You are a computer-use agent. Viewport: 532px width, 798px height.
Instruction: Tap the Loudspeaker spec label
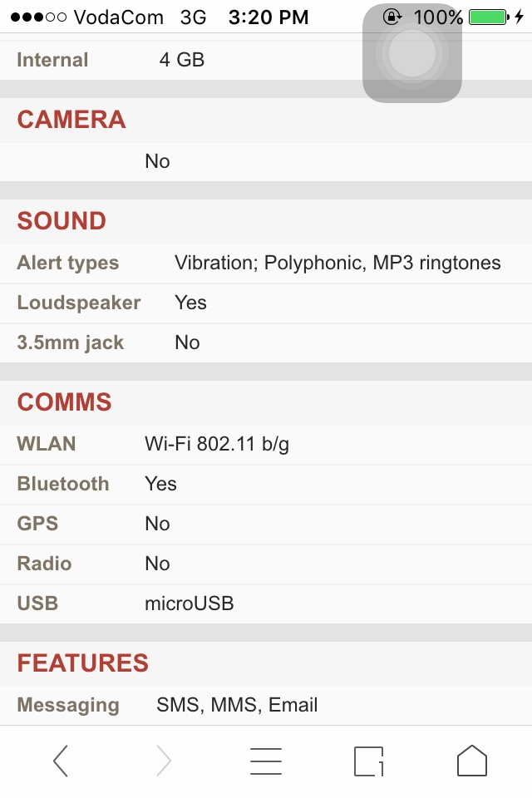[x=79, y=303]
